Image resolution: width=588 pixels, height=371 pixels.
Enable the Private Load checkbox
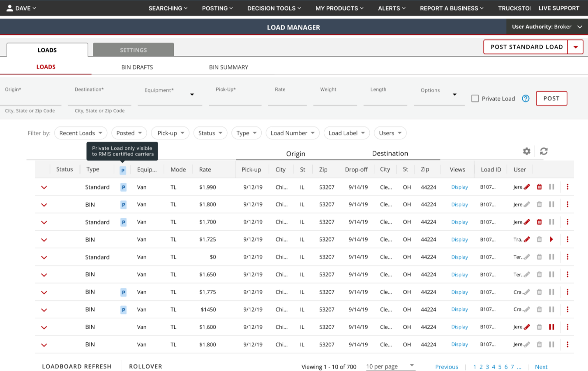[475, 98]
